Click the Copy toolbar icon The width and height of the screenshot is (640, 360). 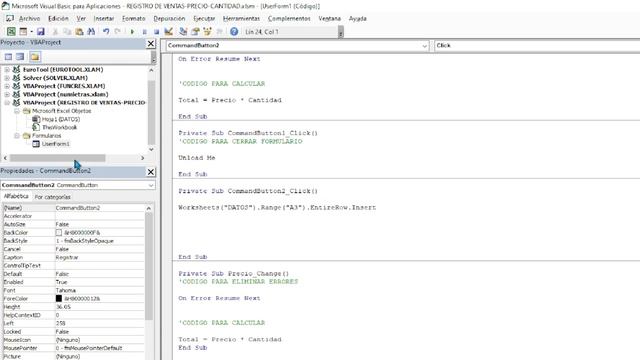click(x=67, y=31)
